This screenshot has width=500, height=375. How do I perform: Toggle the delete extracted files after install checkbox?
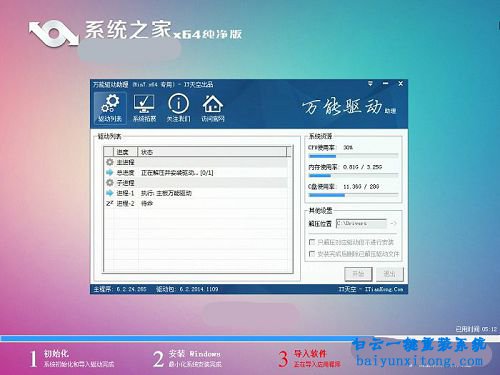click(312, 254)
